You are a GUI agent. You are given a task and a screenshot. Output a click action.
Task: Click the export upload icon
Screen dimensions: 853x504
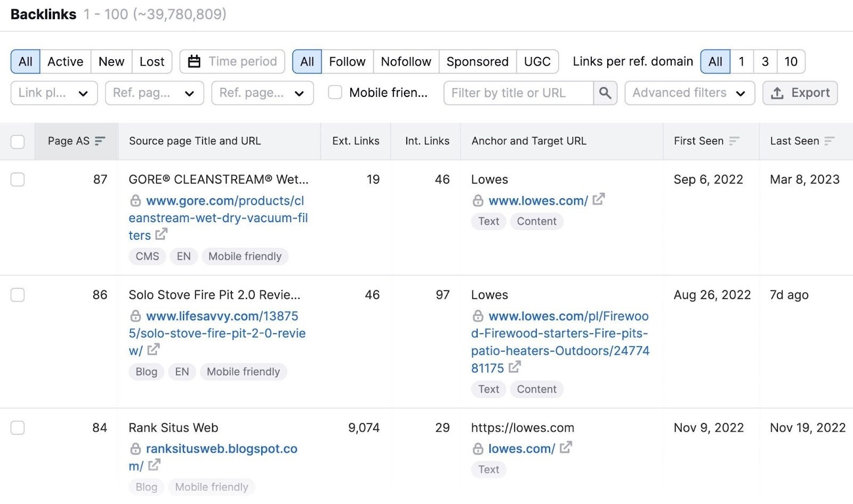777,93
